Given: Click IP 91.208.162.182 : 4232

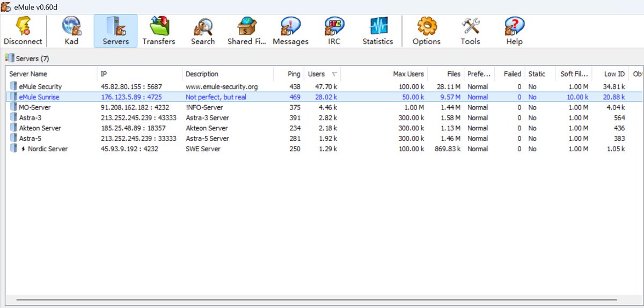Looking at the screenshot, I should click(135, 107).
